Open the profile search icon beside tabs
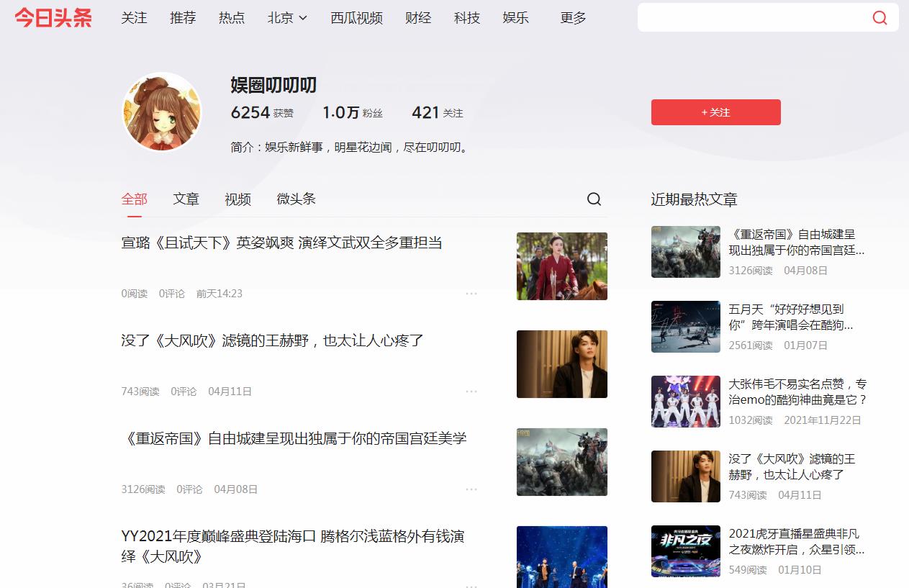 coord(594,199)
